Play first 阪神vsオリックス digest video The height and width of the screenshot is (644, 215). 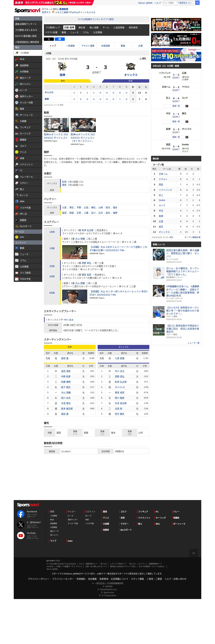(56, 125)
